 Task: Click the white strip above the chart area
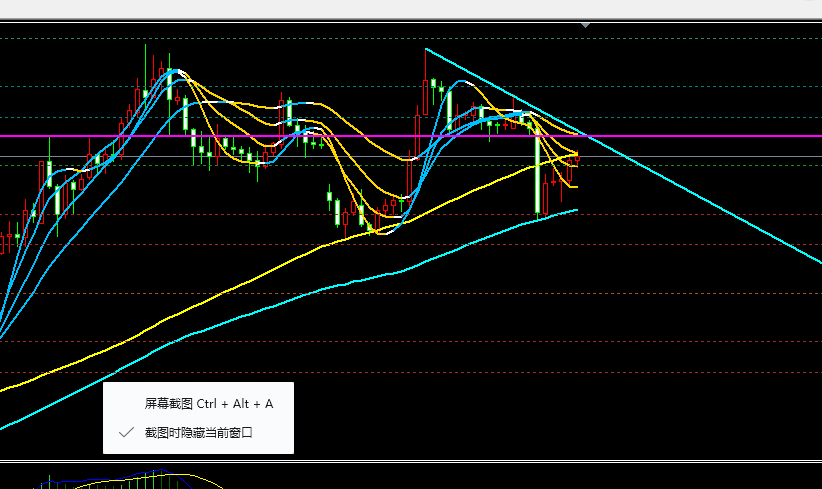[400, 9]
